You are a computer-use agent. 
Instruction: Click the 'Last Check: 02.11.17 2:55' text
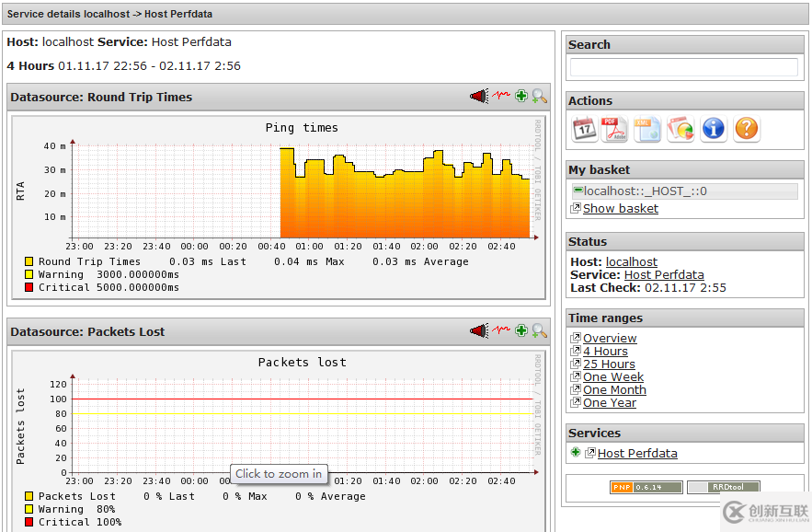[647, 288]
